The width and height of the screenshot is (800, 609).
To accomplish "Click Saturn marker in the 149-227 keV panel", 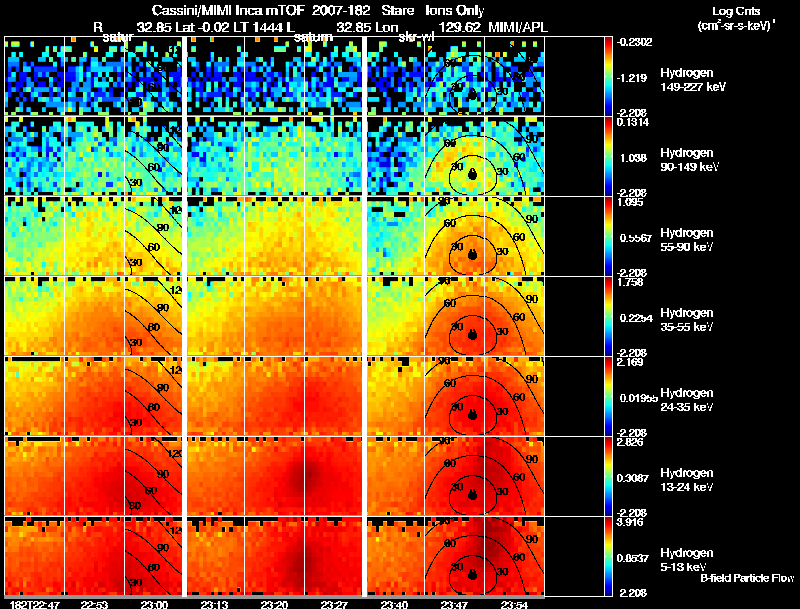I will pos(472,94).
